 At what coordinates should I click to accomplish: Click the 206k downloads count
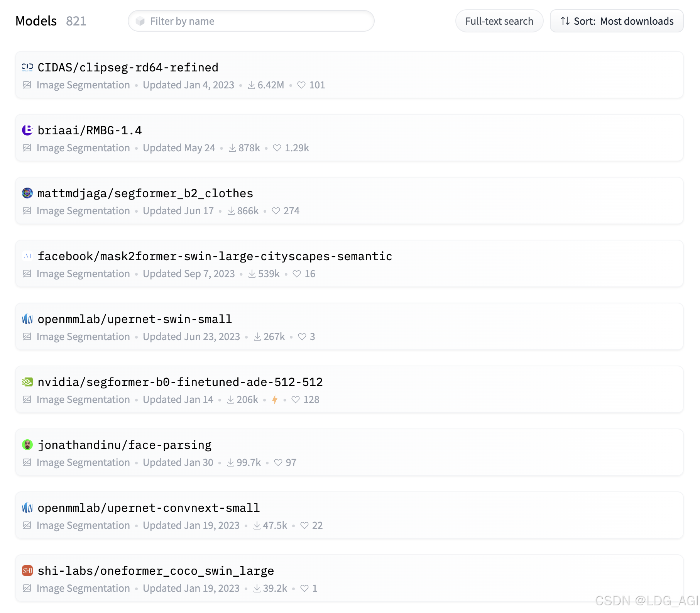click(247, 400)
